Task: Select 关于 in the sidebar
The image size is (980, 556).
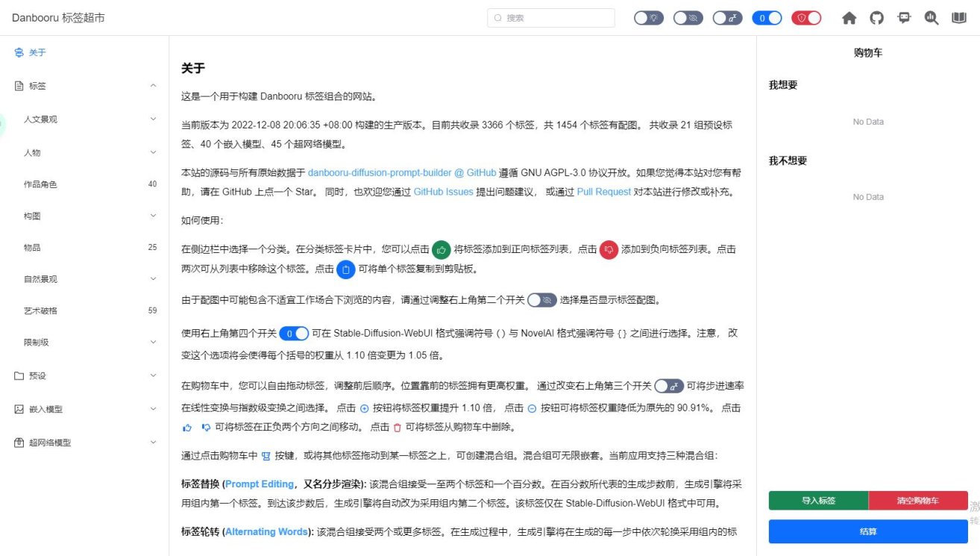Action: click(x=37, y=53)
